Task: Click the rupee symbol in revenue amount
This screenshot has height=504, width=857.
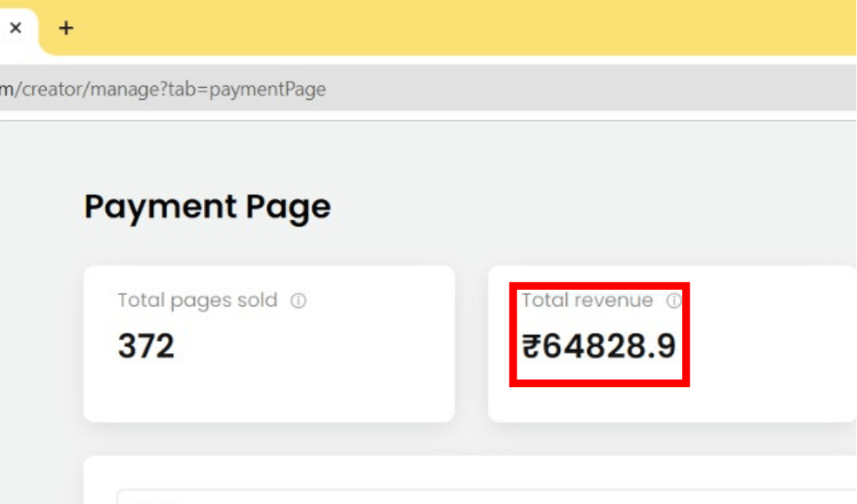Action: [x=531, y=346]
